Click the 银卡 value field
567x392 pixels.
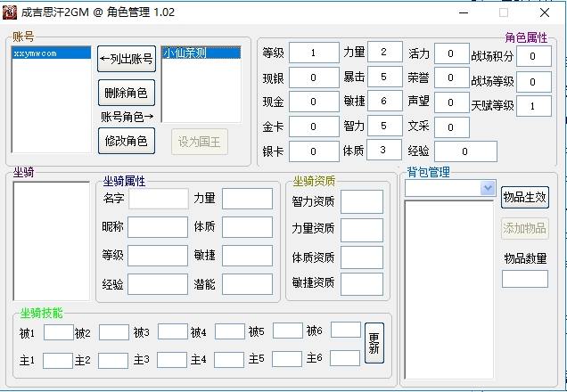tap(314, 151)
